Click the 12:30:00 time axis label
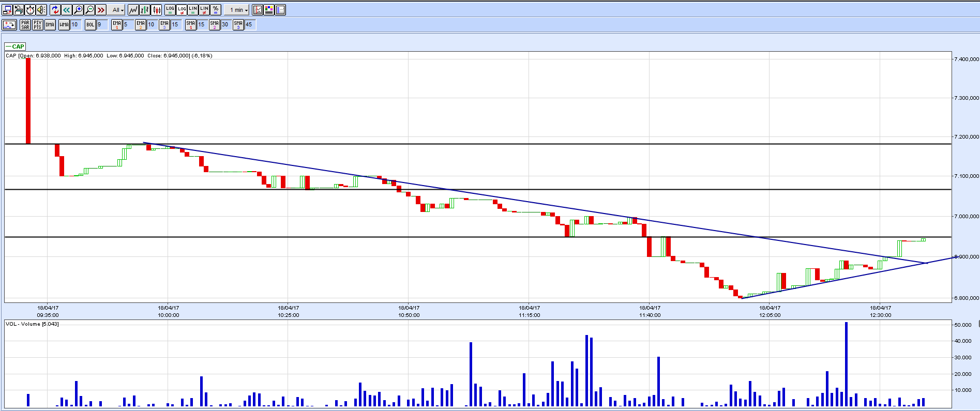Screen dimensions: 980x411 [x=881, y=315]
